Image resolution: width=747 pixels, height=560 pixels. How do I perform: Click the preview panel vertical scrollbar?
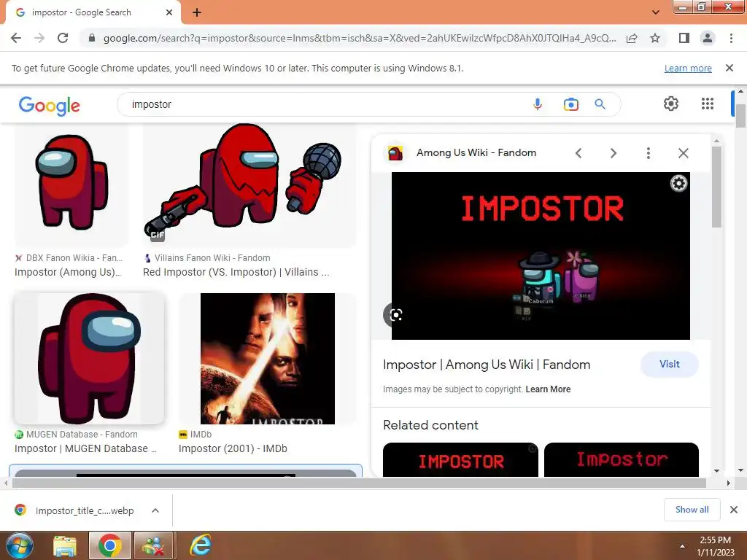[716, 187]
